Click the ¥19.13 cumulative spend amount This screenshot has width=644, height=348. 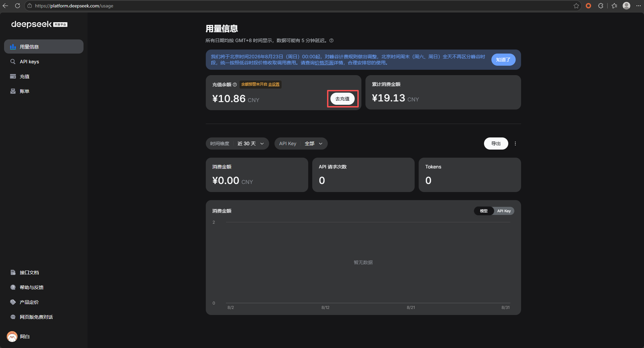tap(388, 98)
